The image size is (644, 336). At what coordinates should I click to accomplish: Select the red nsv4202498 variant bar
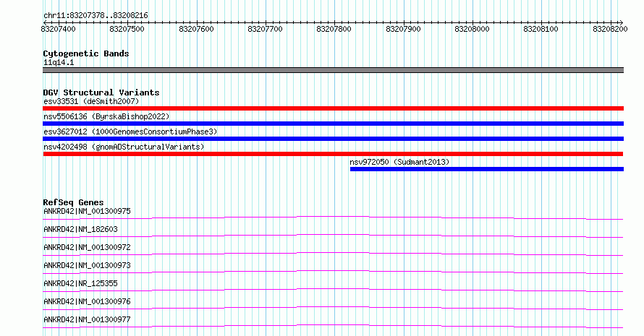click(333, 154)
